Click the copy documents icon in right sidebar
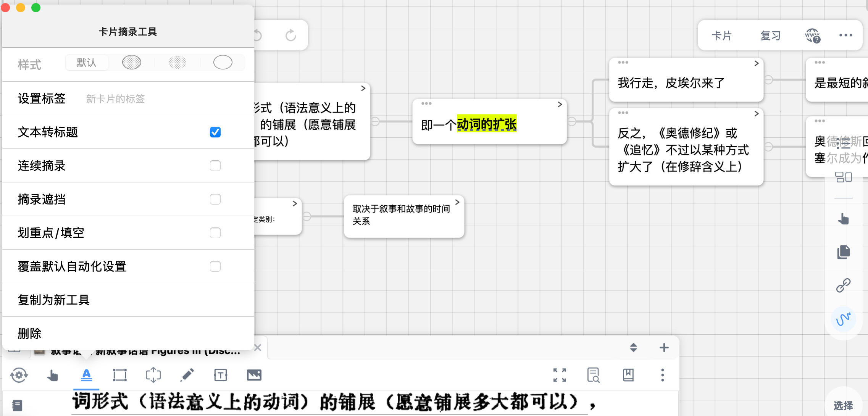Screen dimensions: 868x416 (844, 252)
